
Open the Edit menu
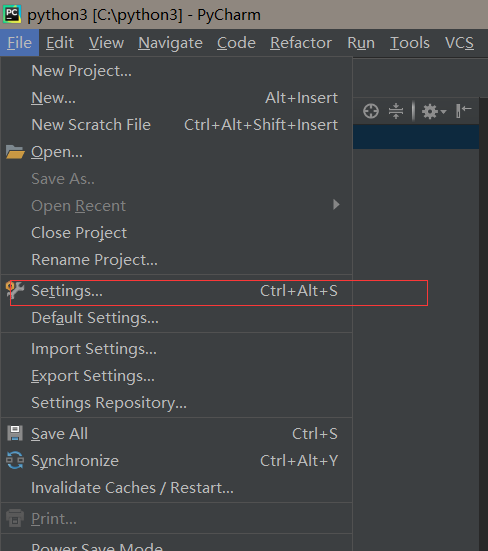(x=60, y=43)
